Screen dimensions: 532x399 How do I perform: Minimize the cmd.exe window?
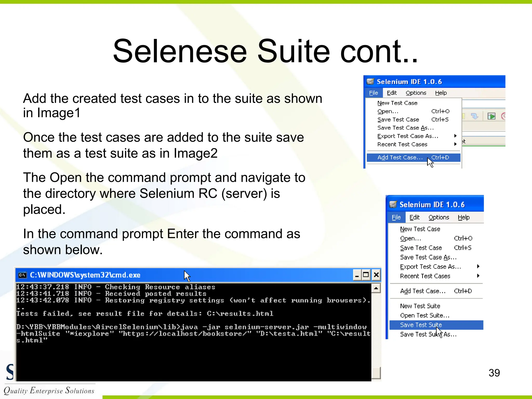coord(357,275)
